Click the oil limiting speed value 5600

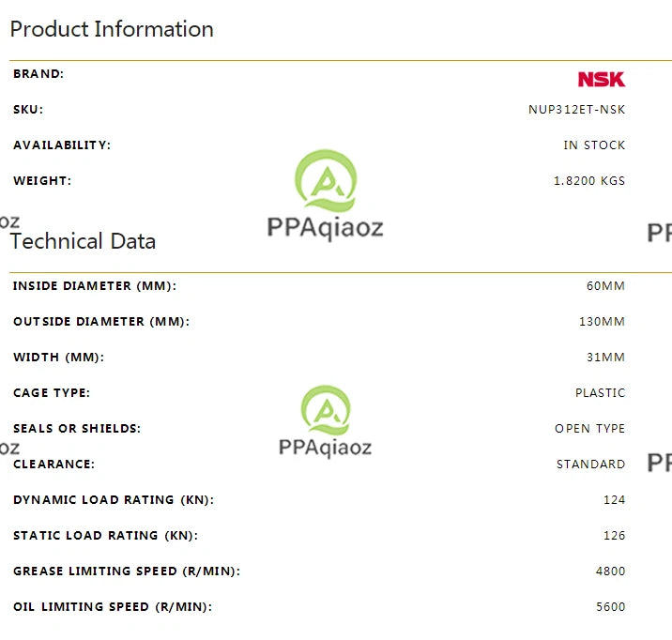pyautogui.click(x=610, y=606)
